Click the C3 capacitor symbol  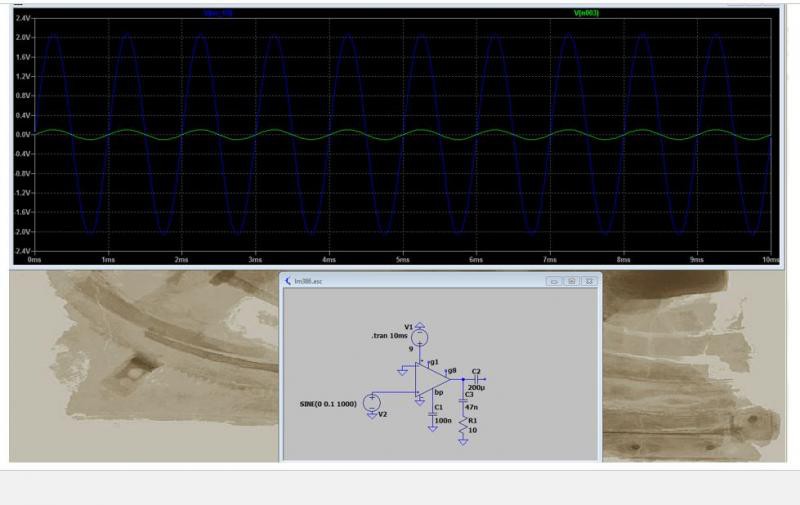463,400
